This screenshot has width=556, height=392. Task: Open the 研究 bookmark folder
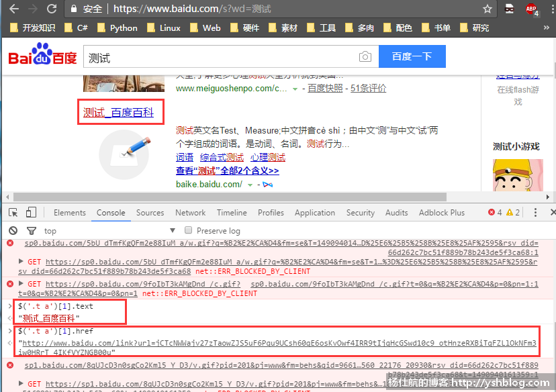pos(475,28)
